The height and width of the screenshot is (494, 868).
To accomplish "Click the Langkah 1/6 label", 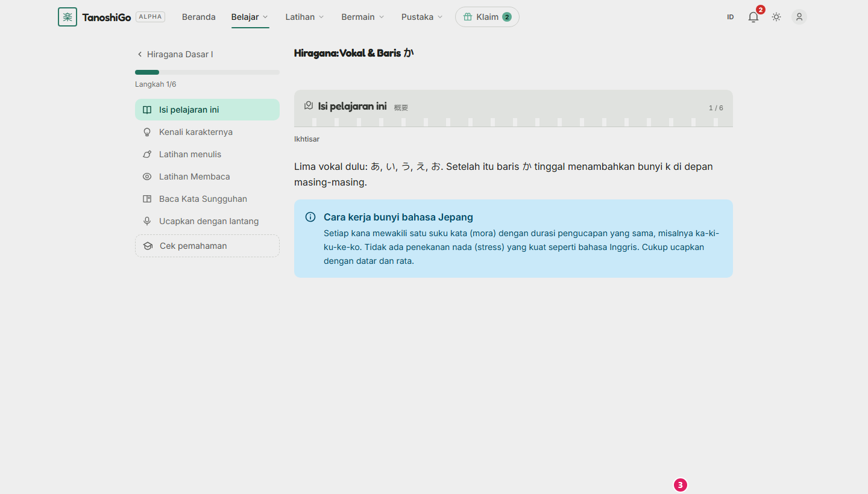I will coord(156,84).
